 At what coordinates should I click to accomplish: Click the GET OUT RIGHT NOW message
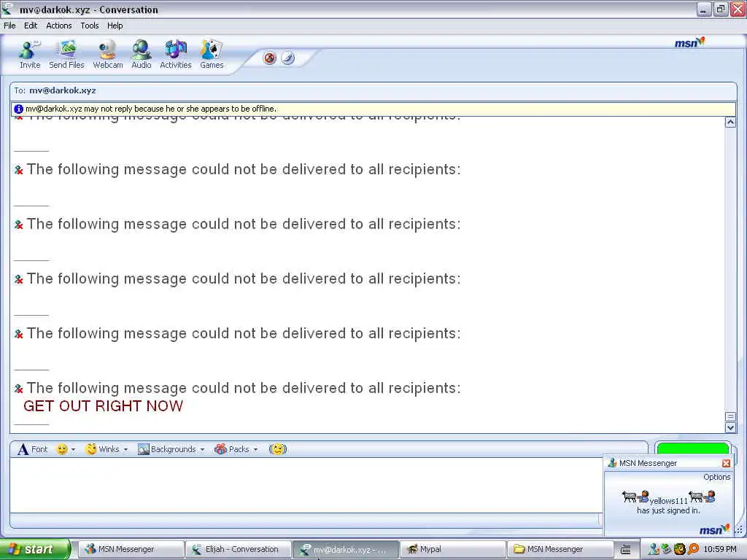coord(103,405)
